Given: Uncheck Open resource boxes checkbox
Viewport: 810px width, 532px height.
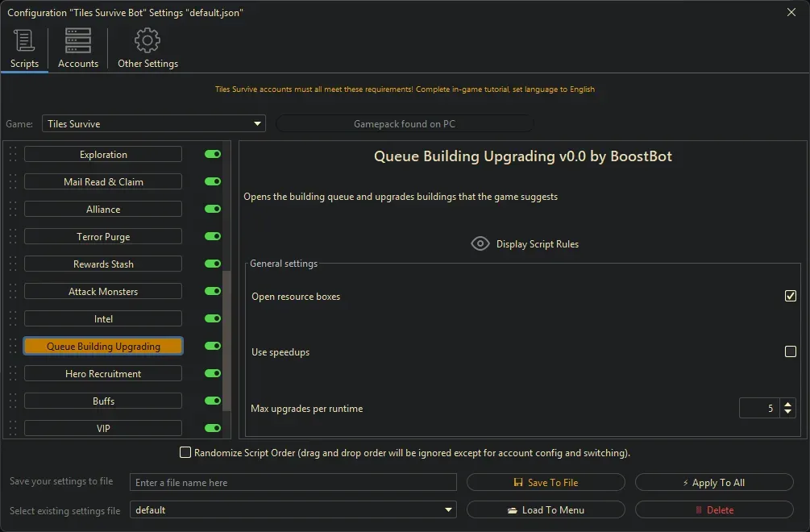Looking at the screenshot, I should point(790,296).
